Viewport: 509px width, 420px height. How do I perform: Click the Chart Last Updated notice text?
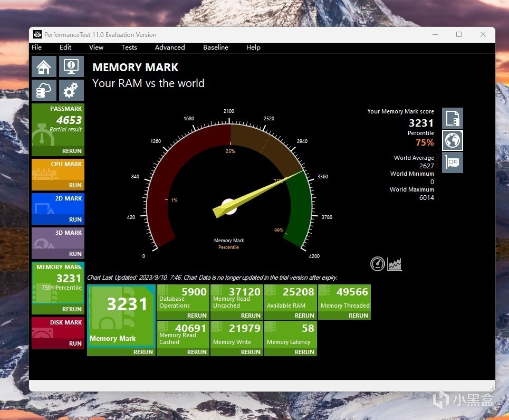coord(212,278)
